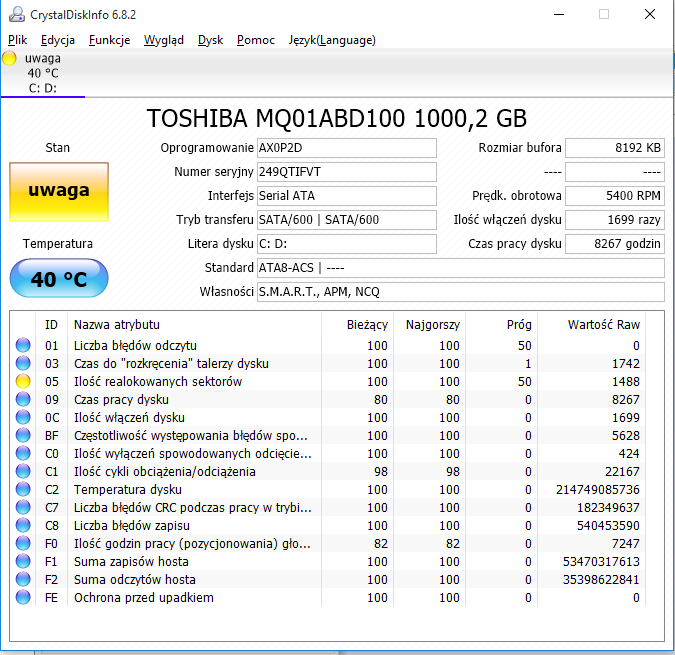Click the ID column header
The height and width of the screenshot is (655, 675).
pyautogui.click(x=51, y=324)
